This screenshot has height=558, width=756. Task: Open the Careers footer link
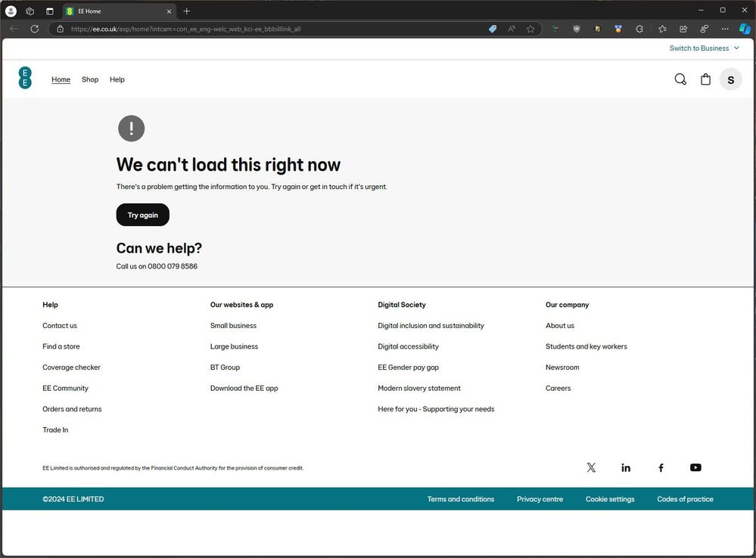pos(558,389)
